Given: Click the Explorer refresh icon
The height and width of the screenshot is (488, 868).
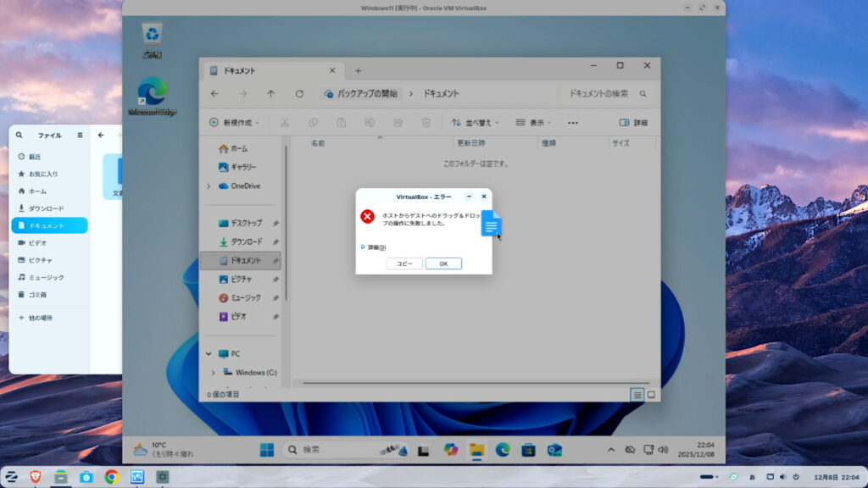Looking at the screenshot, I should coord(299,93).
